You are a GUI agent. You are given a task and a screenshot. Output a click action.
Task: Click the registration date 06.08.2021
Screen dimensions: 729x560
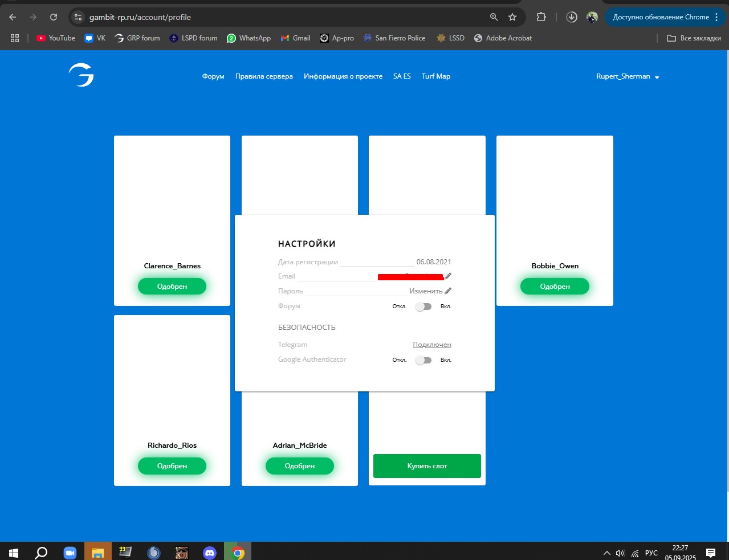click(434, 262)
